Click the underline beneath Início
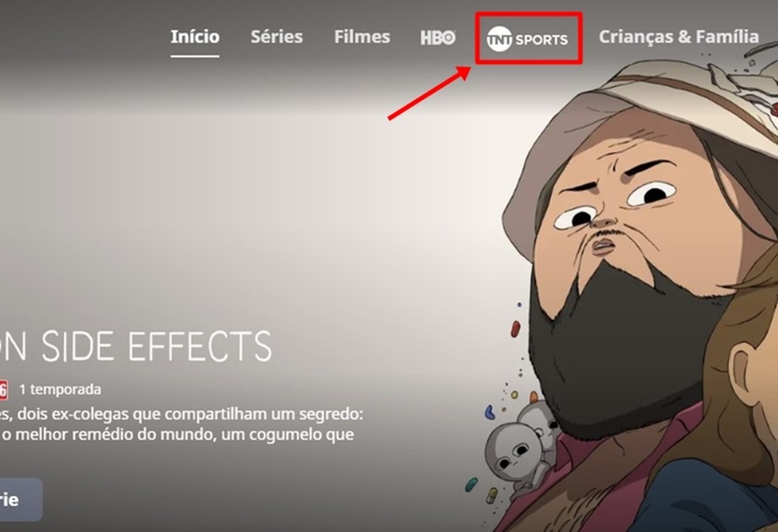Screen dimensions: 778x532 [195, 56]
